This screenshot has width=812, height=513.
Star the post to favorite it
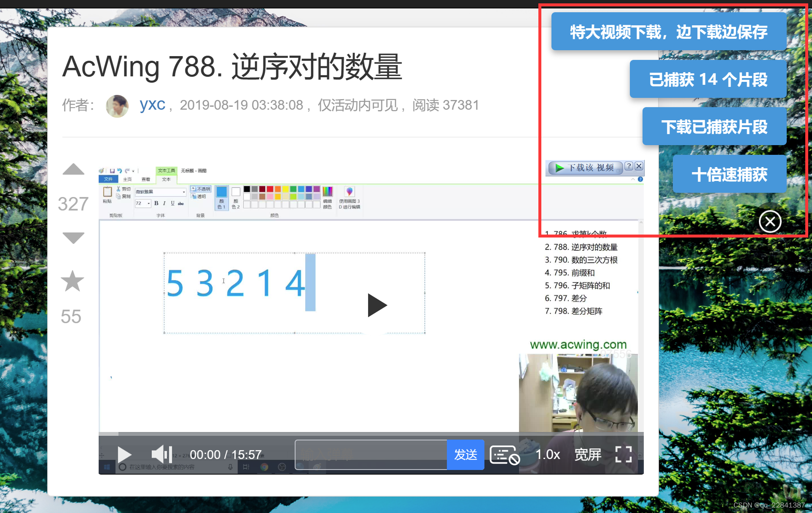[x=73, y=281]
